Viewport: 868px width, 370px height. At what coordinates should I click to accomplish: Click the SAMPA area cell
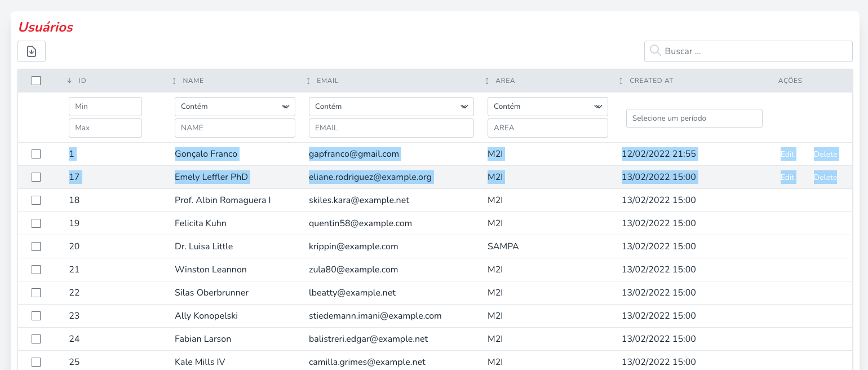[x=503, y=246]
